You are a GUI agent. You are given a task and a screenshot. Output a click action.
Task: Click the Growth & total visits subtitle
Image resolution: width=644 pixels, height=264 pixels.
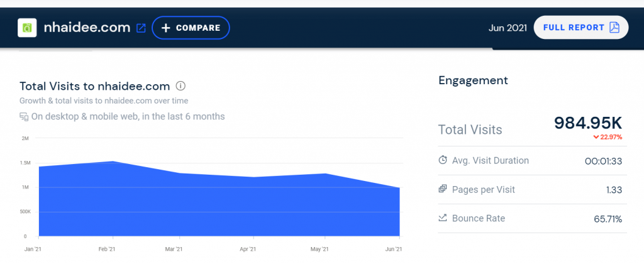click(104, 101)
